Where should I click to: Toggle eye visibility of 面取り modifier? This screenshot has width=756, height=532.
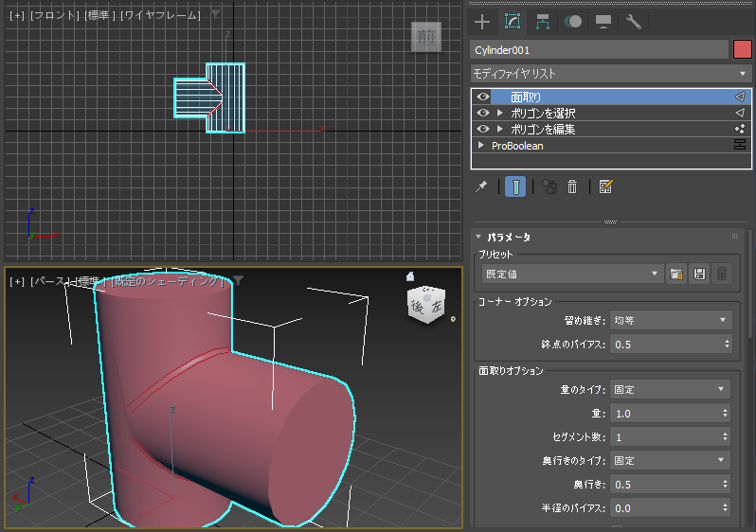coord(482,97)
